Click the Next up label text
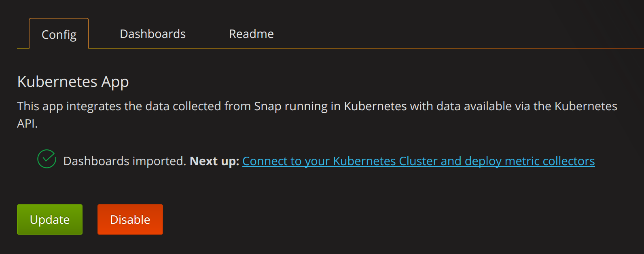 point(213,161)
